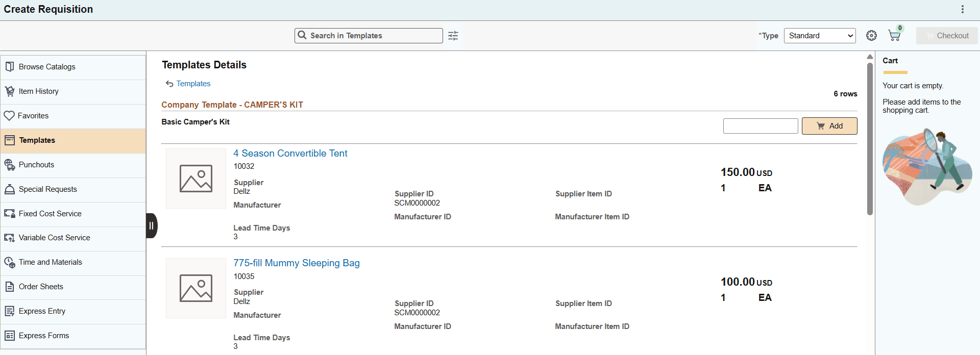The width and height of the screenshot is (980, 355).
Task: Click the scrollbar up arrow
Action: [870, 57]
